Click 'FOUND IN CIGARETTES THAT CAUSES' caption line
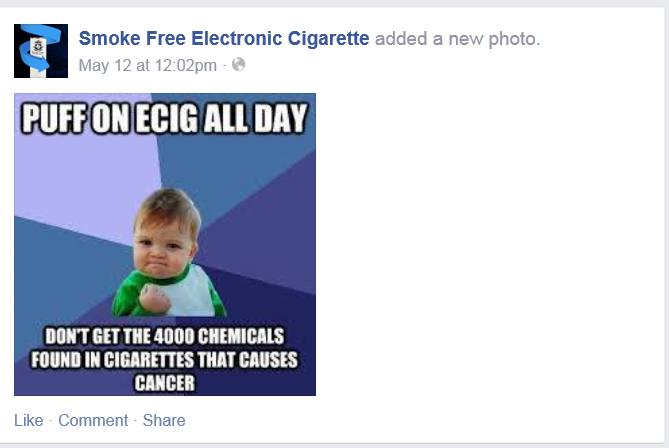This screenshot has height=448, width=669. click(165, 358)
